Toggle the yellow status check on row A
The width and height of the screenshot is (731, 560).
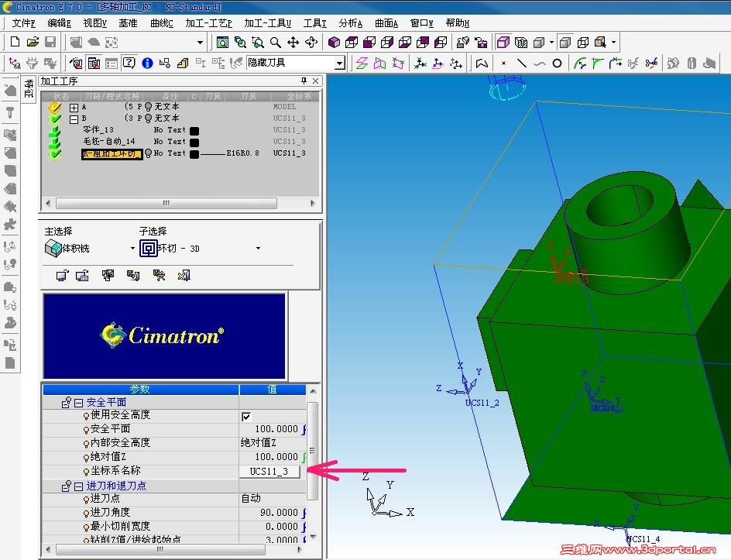point(55,107)
